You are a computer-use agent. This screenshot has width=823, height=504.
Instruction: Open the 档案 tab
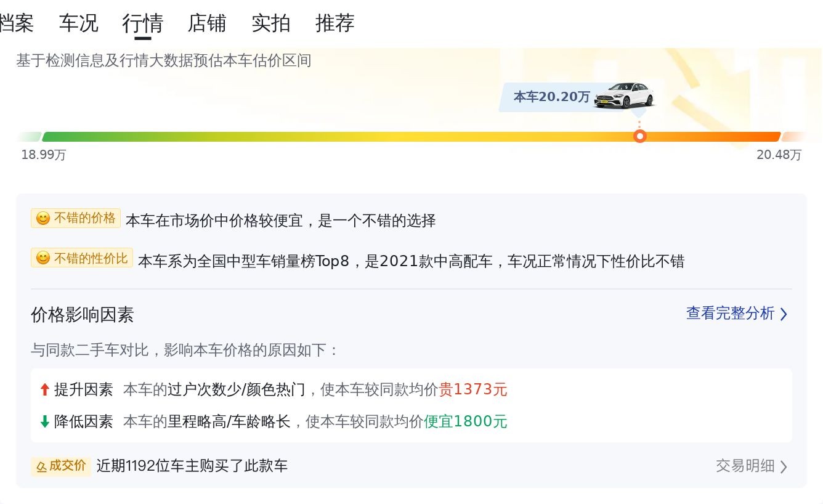pos(16,23)
